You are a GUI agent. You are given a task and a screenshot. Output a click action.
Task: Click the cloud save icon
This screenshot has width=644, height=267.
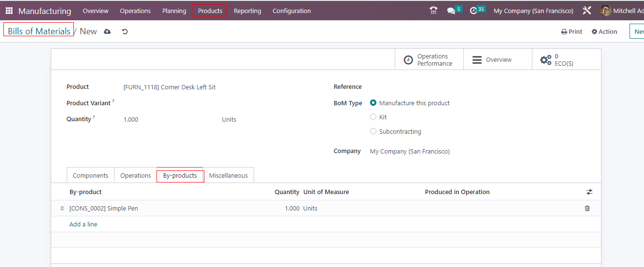point(107,31)
